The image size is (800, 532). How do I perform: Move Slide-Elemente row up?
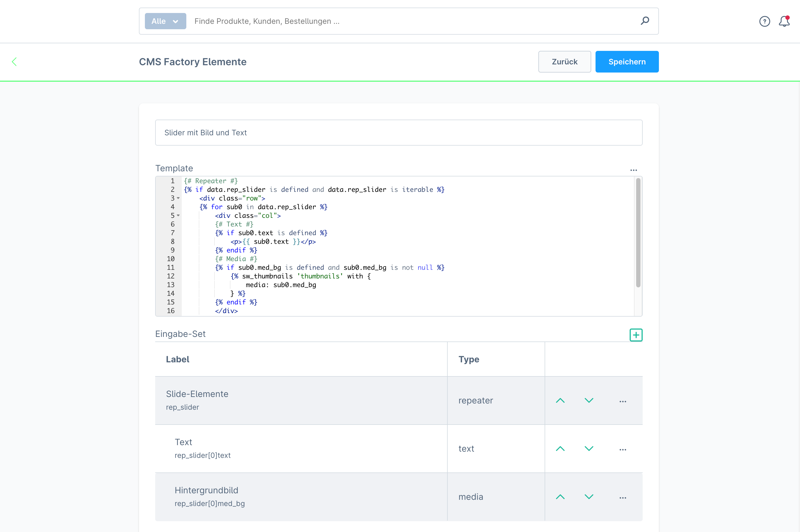coord(560,401)
